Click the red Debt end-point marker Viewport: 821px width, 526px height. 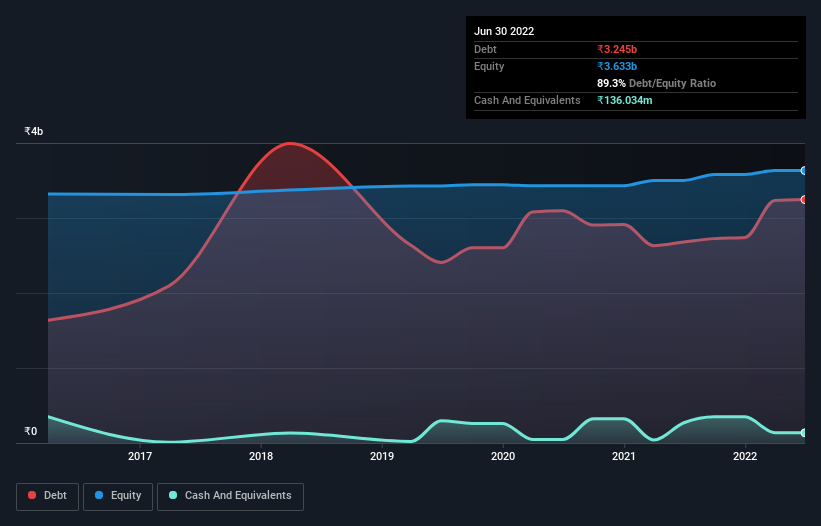804,199
